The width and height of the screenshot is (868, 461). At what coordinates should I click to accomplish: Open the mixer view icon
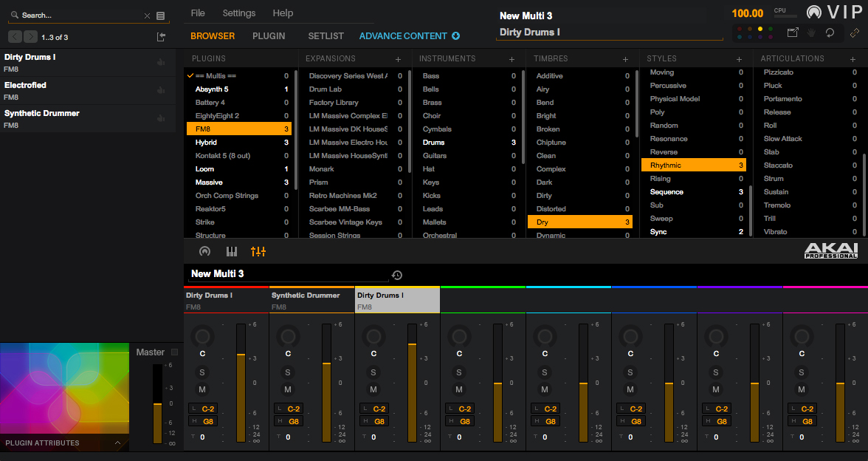coord(258,252)
